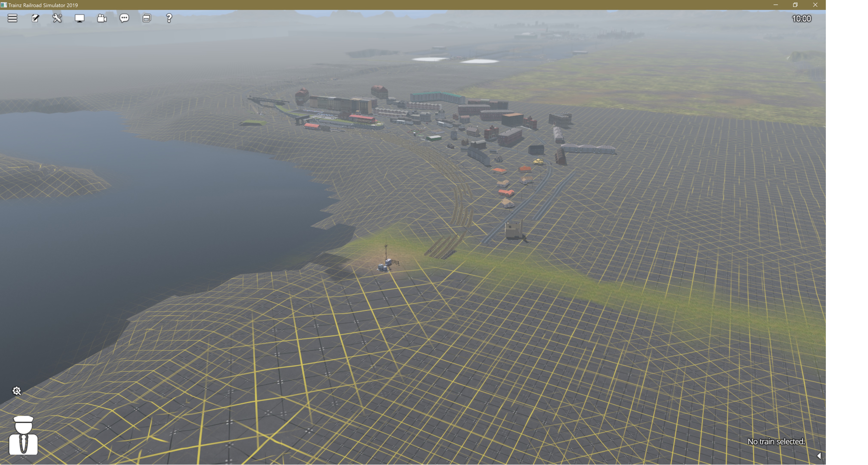Open the display monitor icon menu
Screen dimensions: 868x465
[x=80, y=18]
